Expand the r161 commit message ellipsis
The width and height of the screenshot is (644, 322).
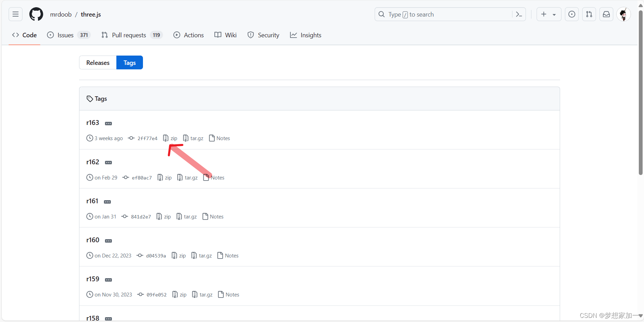click(107, 202)
